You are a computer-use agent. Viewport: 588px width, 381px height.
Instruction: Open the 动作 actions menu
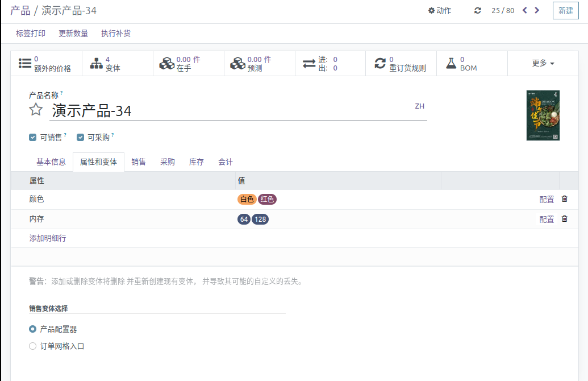pyautogui.click(x=440, y=10)
